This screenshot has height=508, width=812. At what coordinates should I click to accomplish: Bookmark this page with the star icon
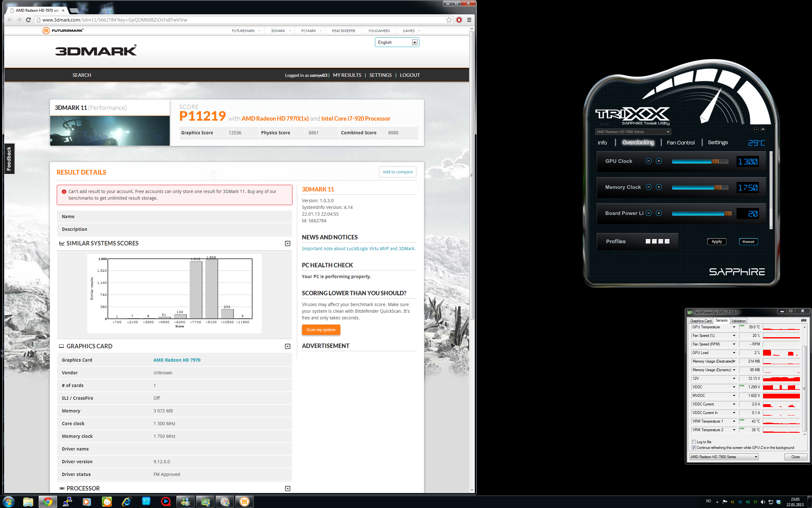449,20
